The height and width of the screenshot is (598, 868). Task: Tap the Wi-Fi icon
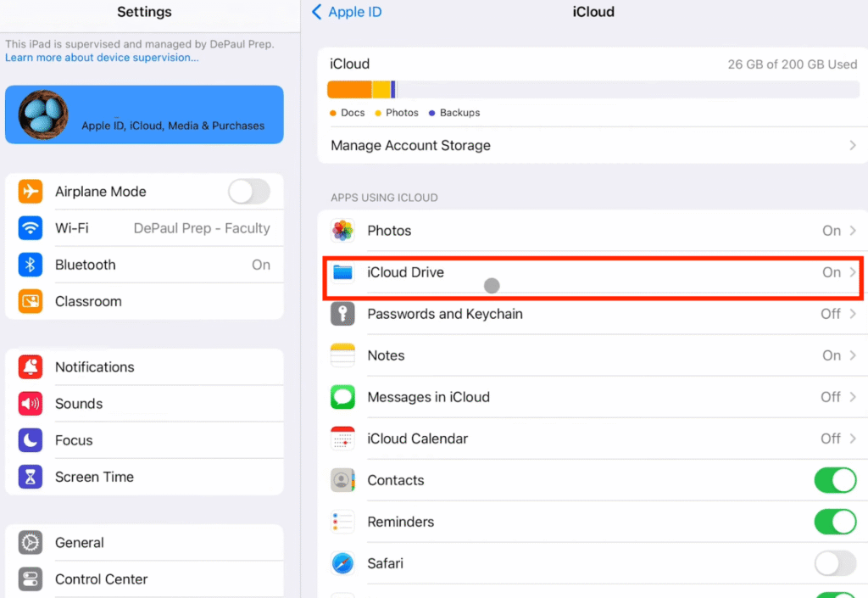(31, 228)
